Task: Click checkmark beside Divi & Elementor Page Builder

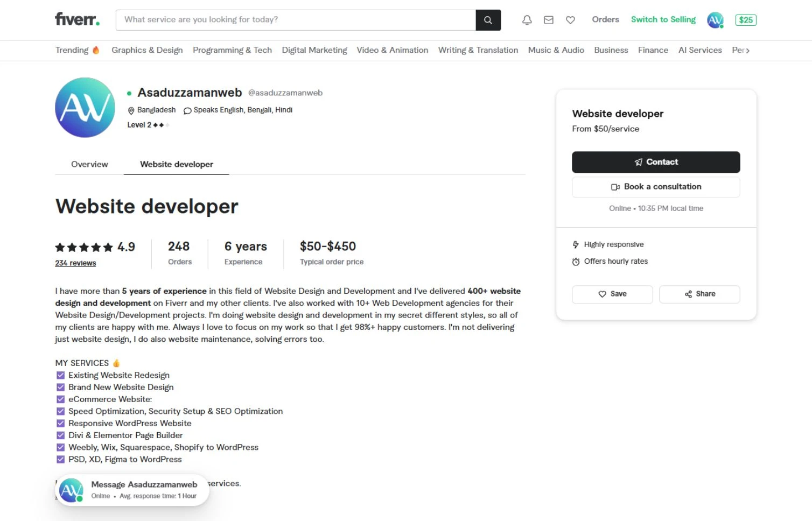Action: 60,435
